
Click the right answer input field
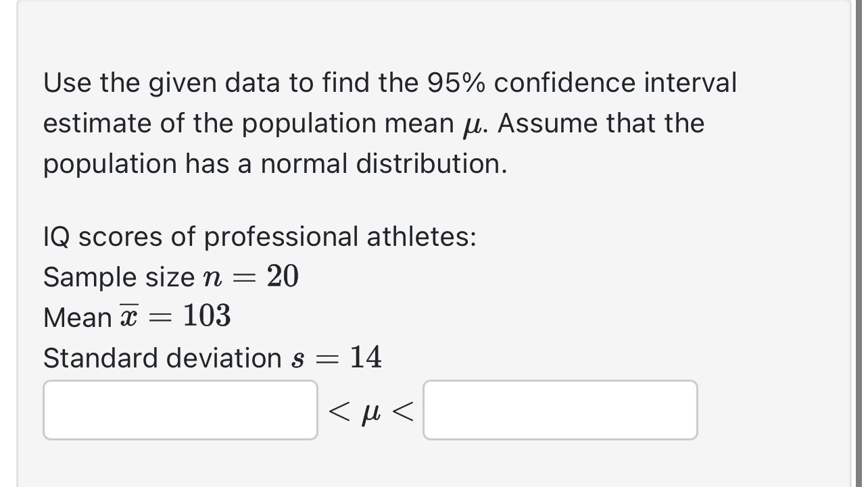click(560, 409)
